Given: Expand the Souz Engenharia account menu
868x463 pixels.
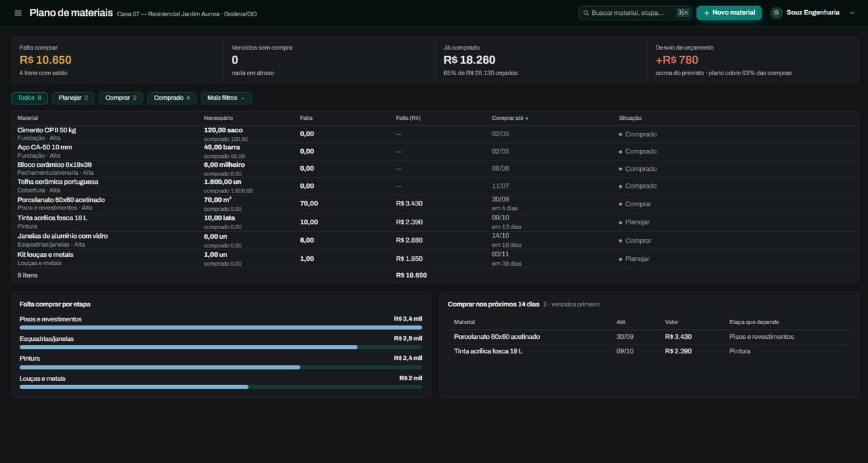Looking at the screenshot, I should [814, 13].
